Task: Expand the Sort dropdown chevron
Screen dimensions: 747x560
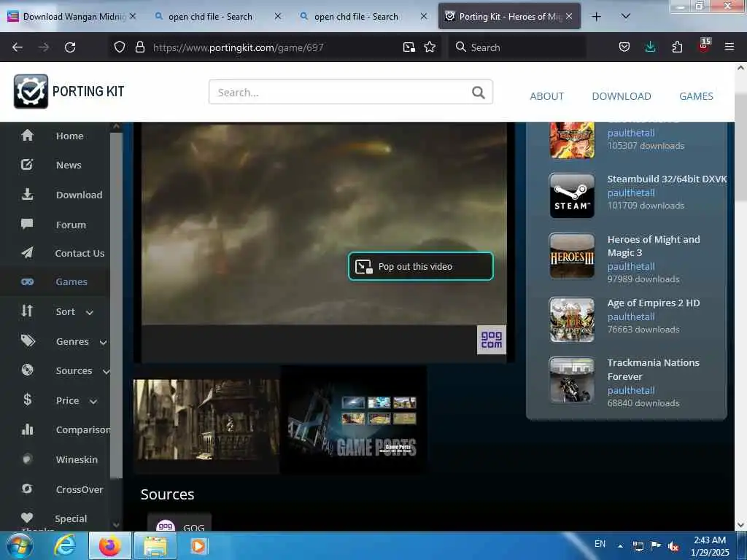Action: pyautogui.click(x=90, y=312)
